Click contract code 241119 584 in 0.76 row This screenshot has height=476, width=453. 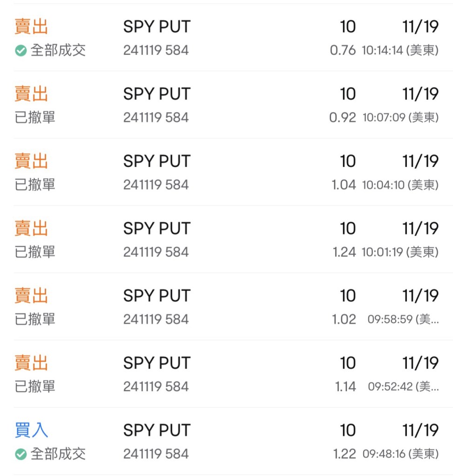[x=156, y=50]
